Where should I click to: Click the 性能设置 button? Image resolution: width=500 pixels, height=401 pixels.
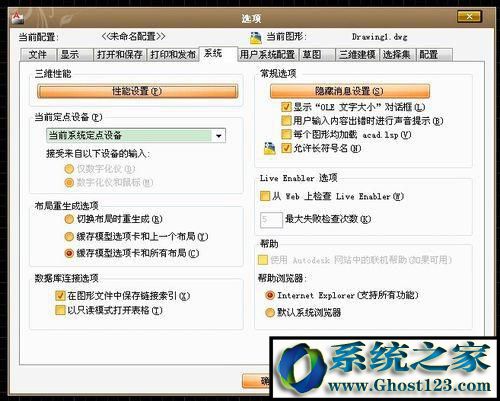138,91
